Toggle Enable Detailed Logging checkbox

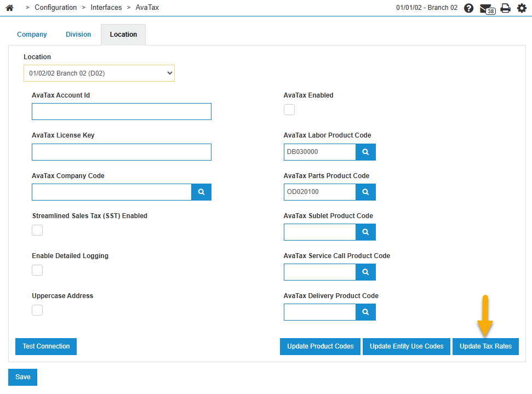[x=37, y=270]
